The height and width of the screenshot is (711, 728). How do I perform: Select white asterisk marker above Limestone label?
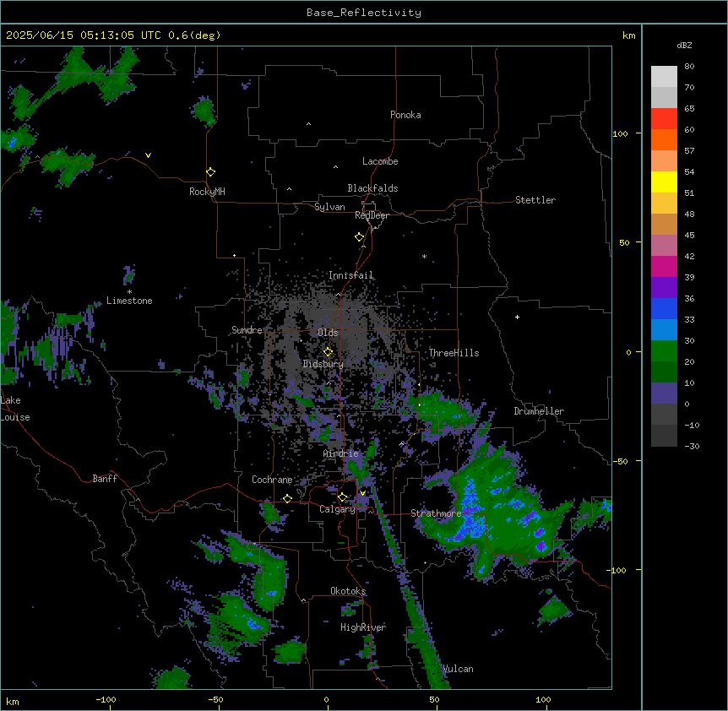click(x=129, y=292)
